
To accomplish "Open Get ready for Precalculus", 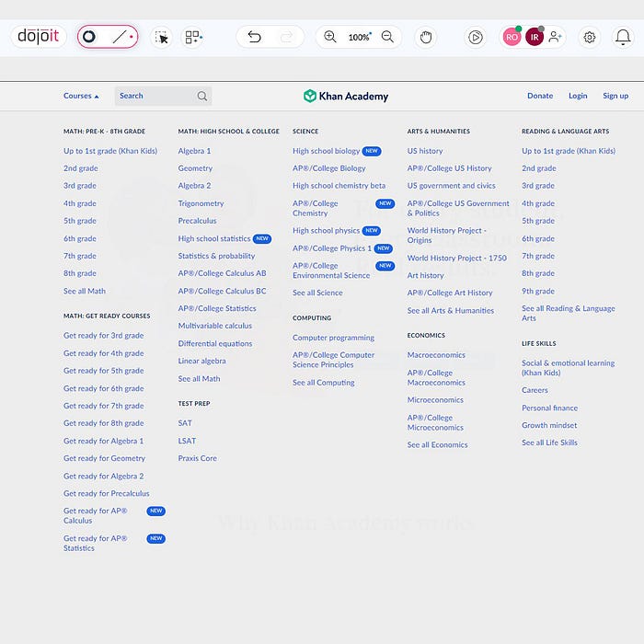I will [107, 494].
